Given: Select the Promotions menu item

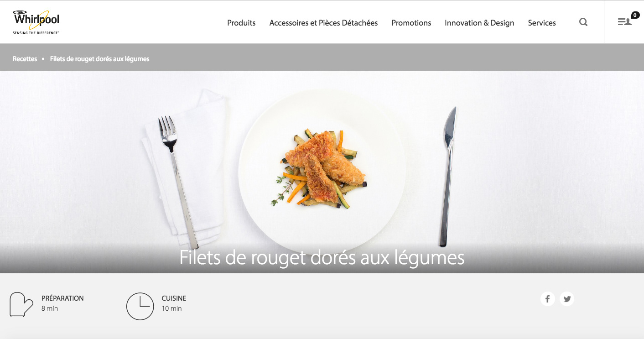Looking at the screenshot, I should (411, 23).
